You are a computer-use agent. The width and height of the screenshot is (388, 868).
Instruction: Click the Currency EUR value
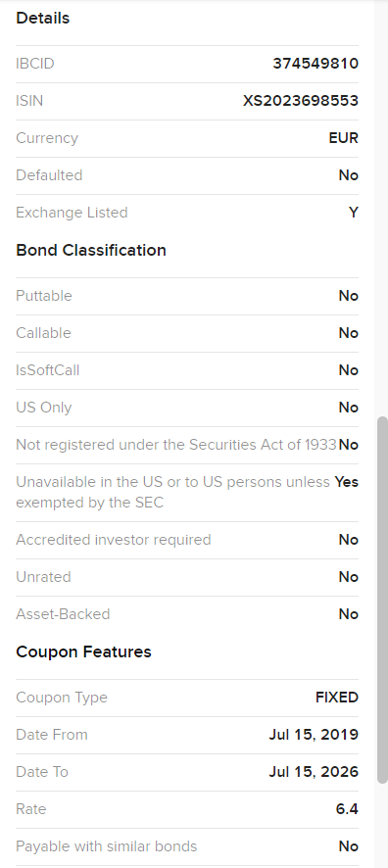coord(343,138)
